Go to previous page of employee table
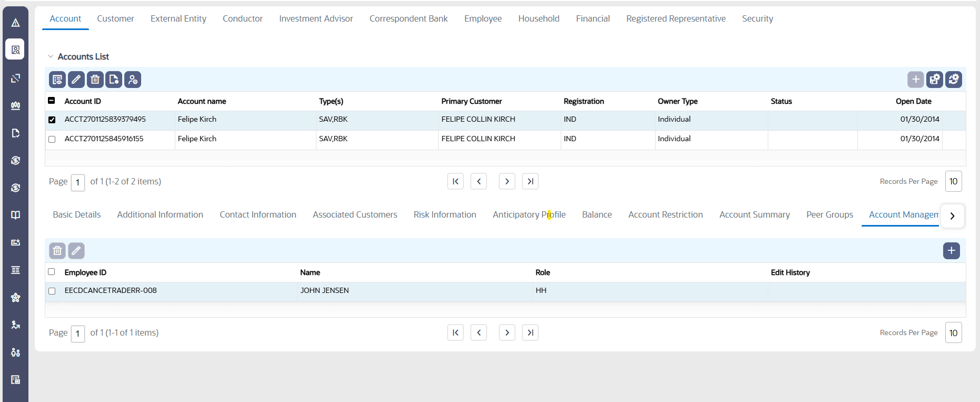Image resolution: width=980 pixels, height=402 pixels. tap(479, 332)
